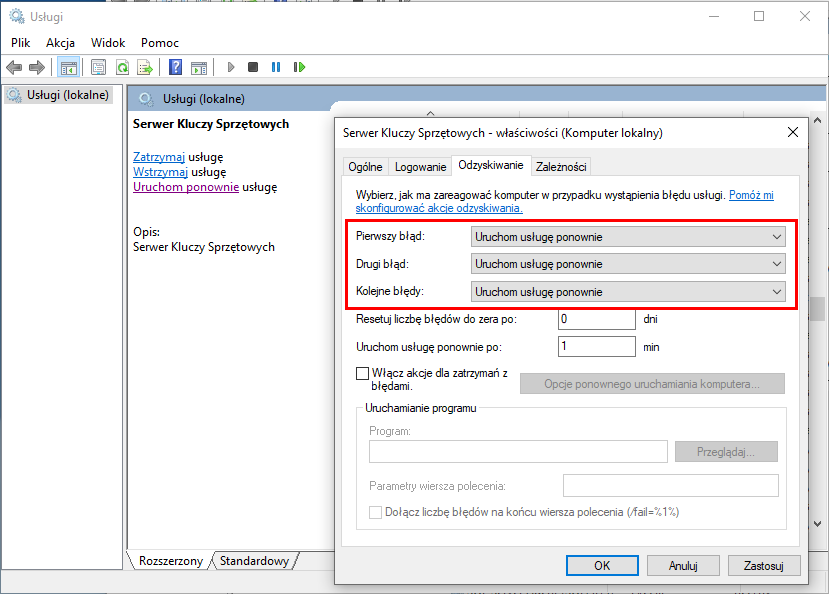Click the Parametry wiersza polecenia field
This screenshot has height=594, width=829.
point(670,486)
